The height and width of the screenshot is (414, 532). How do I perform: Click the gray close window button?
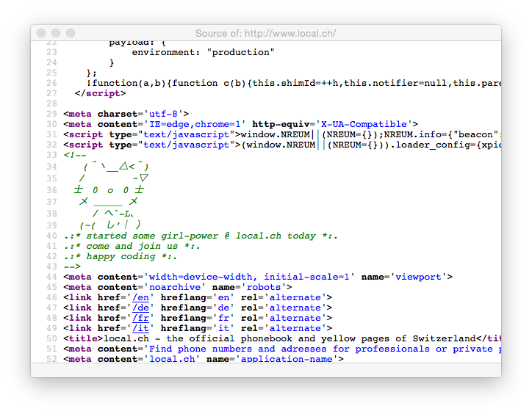41,33
